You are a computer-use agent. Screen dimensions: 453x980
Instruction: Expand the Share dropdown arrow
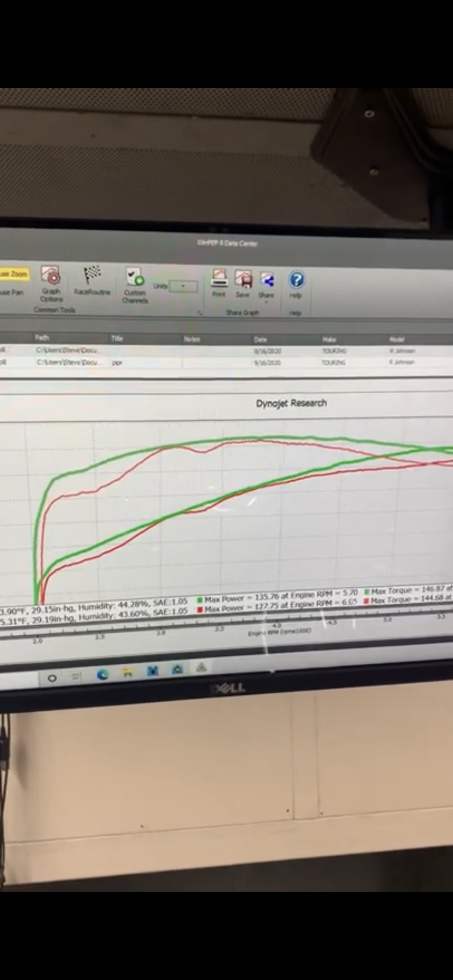click(x=267, y=302)
